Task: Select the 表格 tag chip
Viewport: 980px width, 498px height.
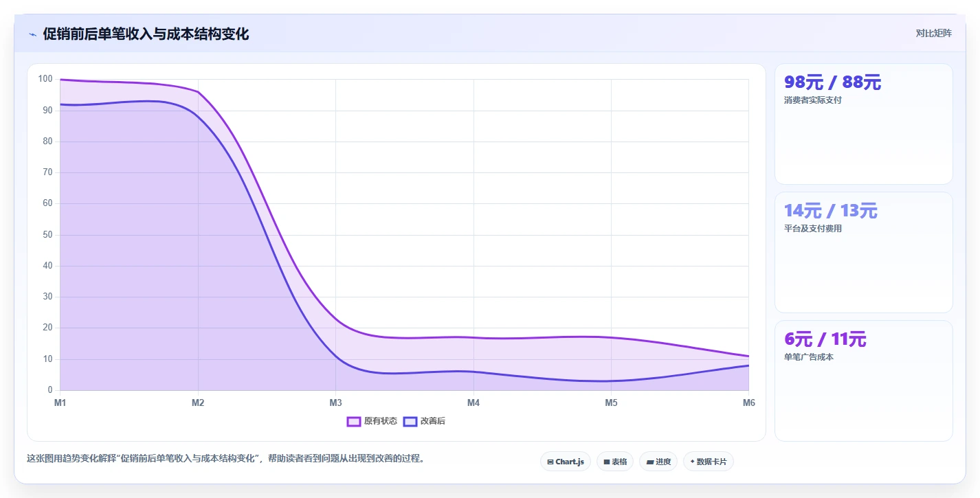Action: pyautogui.click(x=615, y=462)
